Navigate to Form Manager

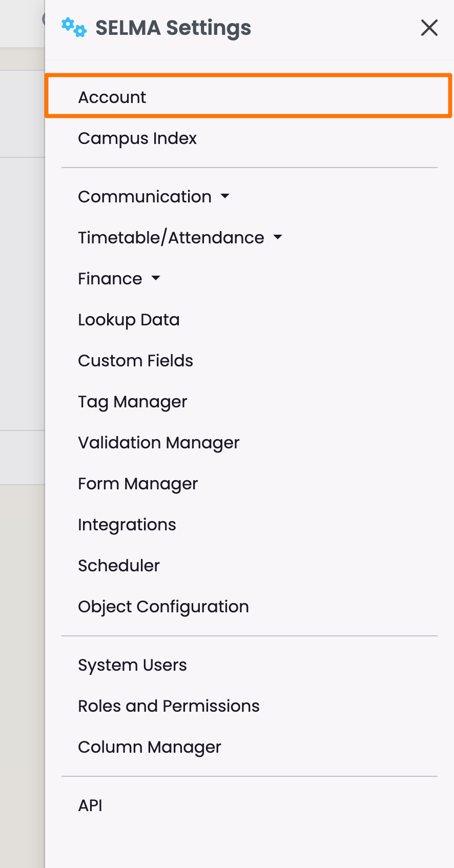tap(138, 484)
